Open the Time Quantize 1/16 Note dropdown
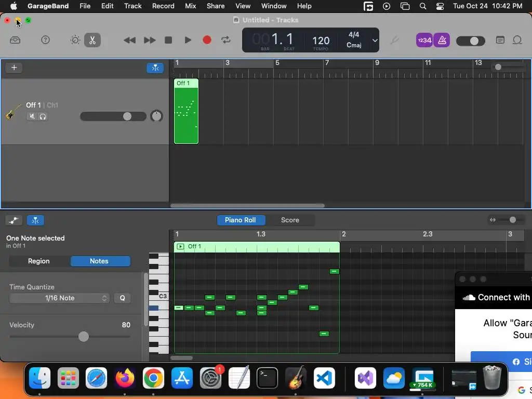The width and height of the screenshot is (532, 399). pyautogui.click(x=59, y=298)
